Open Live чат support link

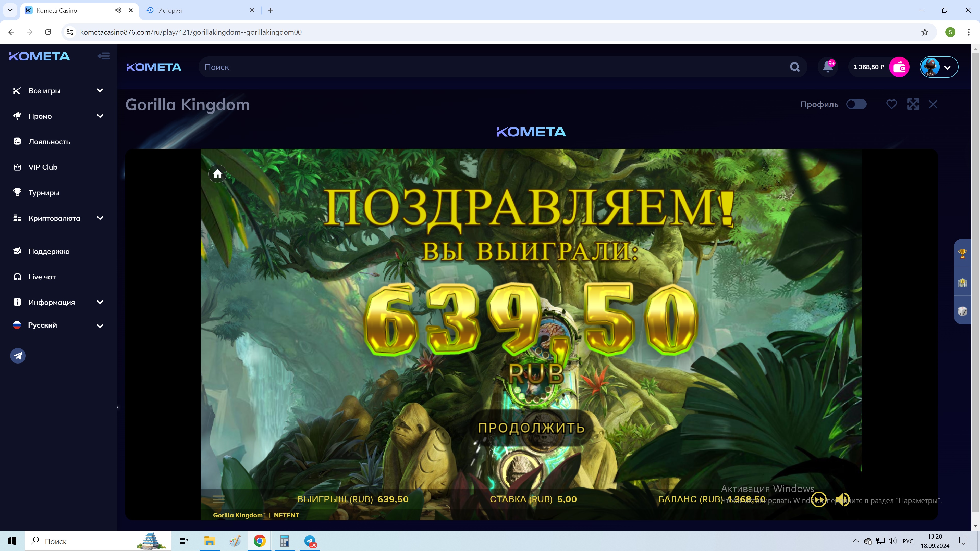[x=42, y=277]
